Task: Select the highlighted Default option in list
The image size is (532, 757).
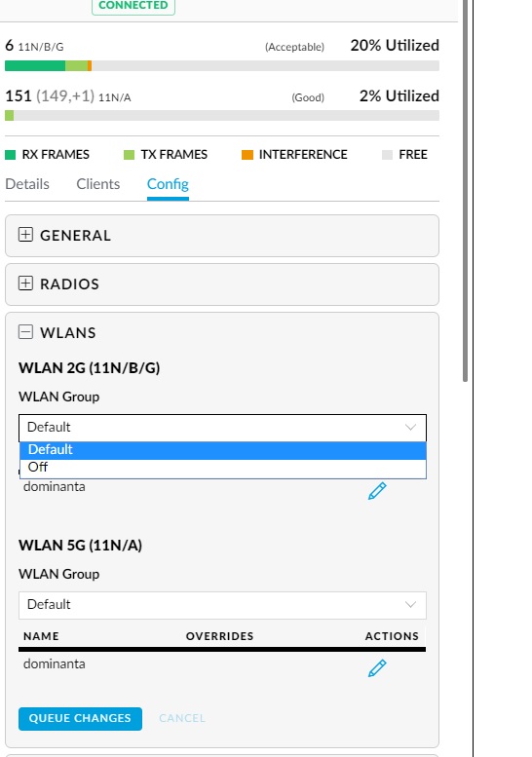Action: pos(222,450)
